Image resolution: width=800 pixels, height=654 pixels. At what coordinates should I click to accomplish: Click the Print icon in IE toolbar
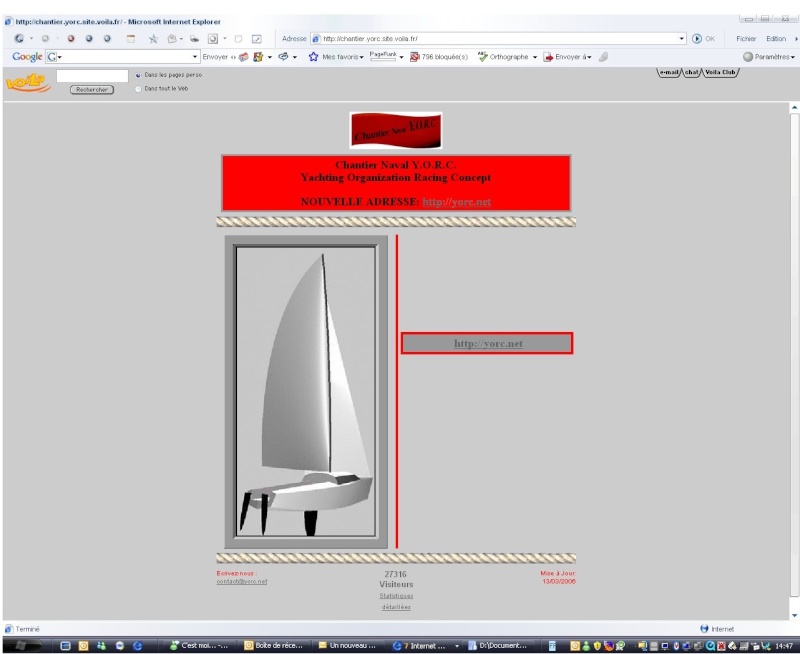click(x=194, y=39)
